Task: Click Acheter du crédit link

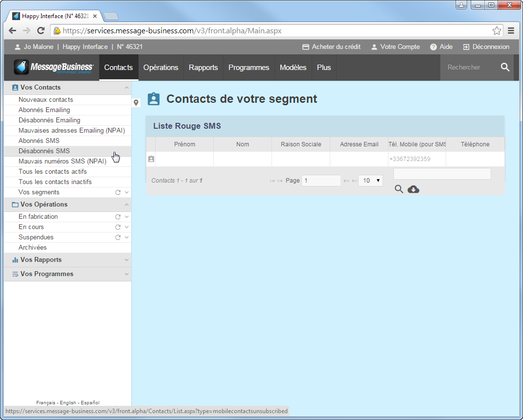Action: [331, 47]
